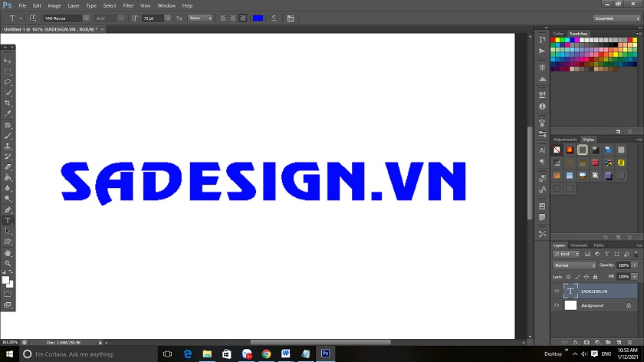
Task: Select the Path Selection tool
Action: tap(8, 232)
